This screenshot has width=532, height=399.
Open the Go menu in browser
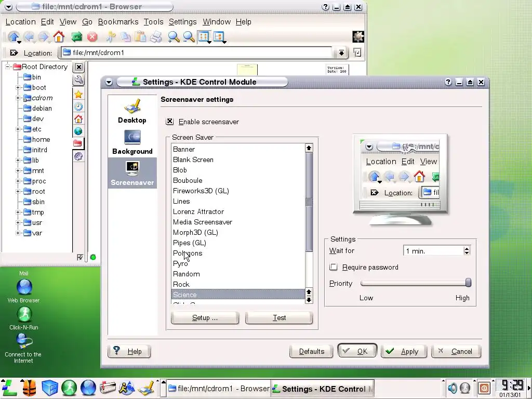tap(87, 22)
